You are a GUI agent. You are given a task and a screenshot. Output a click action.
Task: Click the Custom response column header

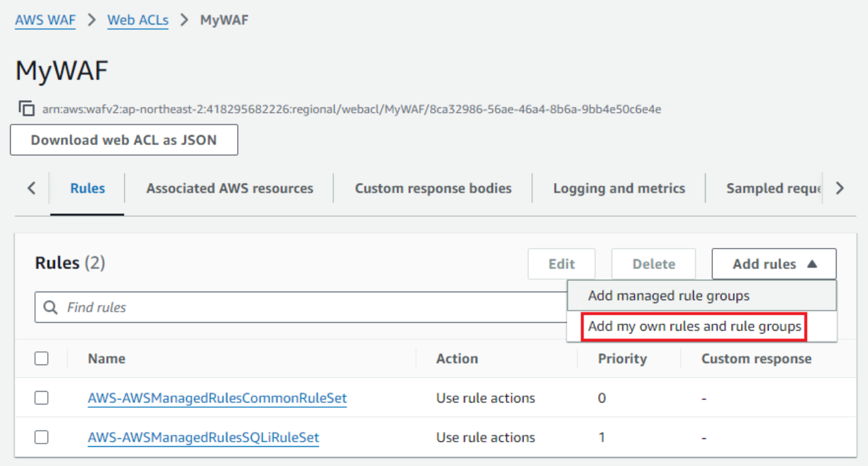757,359
